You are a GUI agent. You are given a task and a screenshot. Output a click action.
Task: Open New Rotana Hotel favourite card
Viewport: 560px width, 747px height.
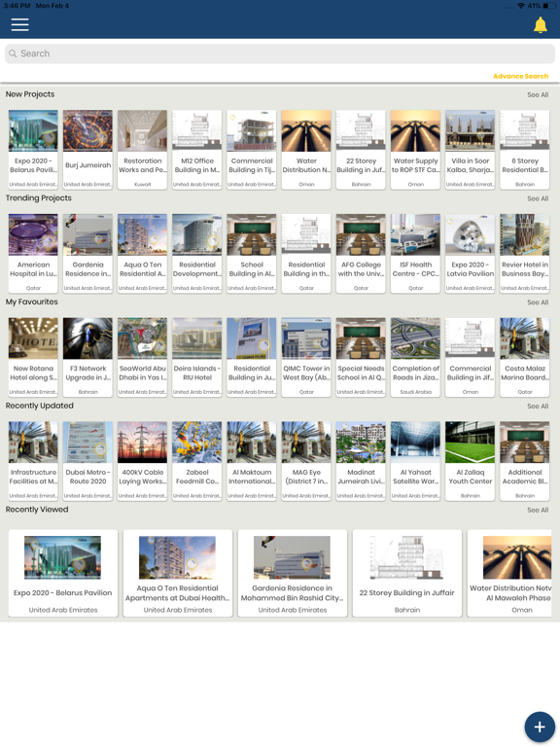point(33,357)
